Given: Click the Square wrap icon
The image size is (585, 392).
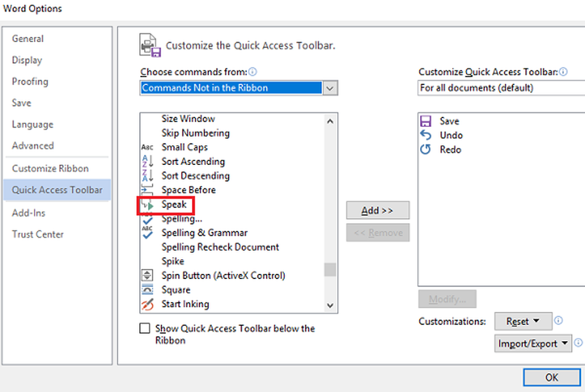Looking at the screenshot, I should tap(147, 290).
